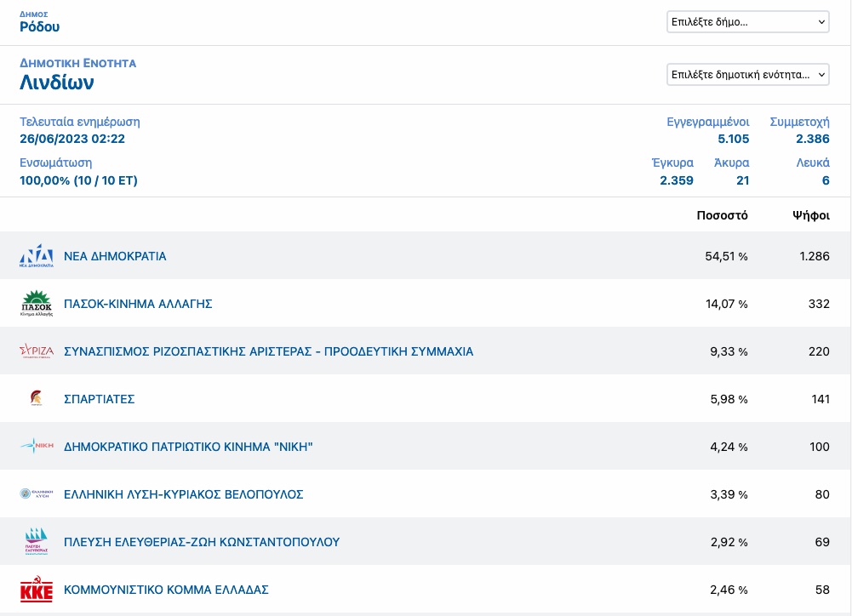Open the ΝΕΑ ΔΗΜΟΚΡΑΤΙΑ party link

click(115, 256)
